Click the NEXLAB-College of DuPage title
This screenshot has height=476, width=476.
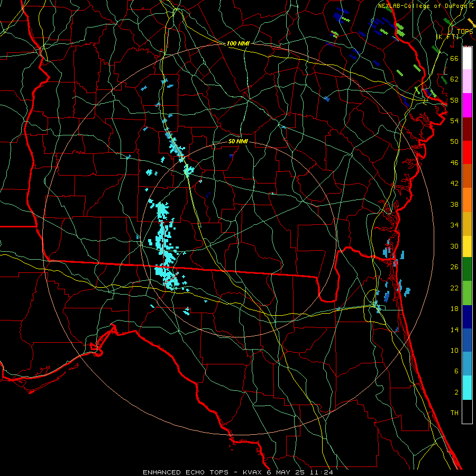point(422,6)
